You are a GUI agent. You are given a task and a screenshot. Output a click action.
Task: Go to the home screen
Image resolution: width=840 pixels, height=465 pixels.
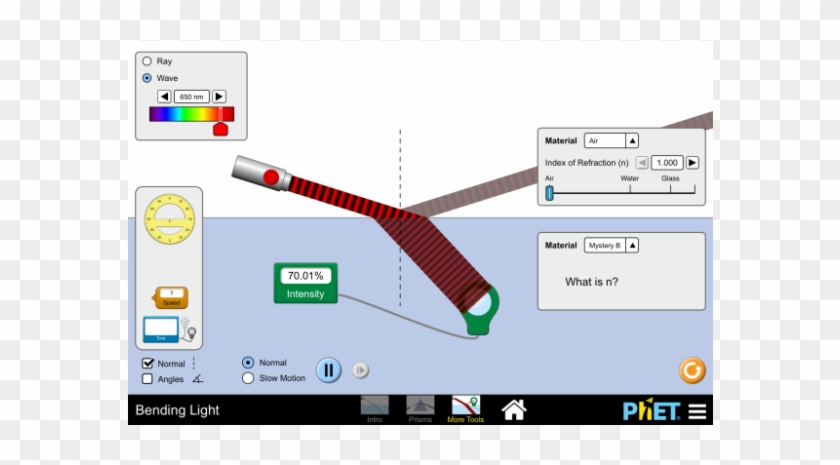[x=514, y=410]
